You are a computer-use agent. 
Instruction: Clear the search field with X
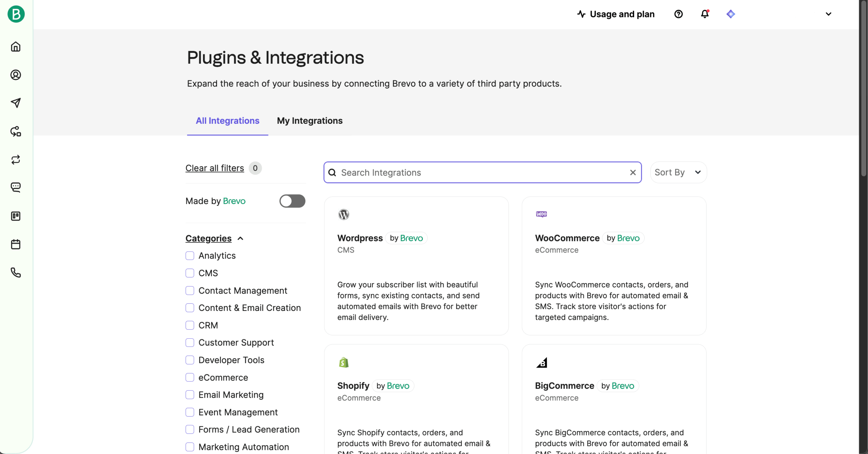coord(633,173)
